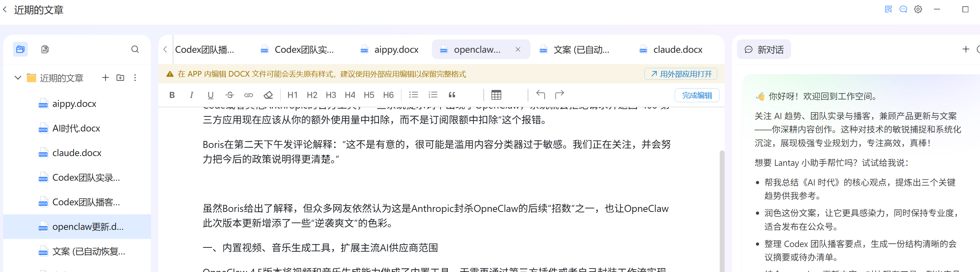Toggle bold formatting in the editor toolbar
The width and height of the screenshot is (980, 272).
[172, 95]
